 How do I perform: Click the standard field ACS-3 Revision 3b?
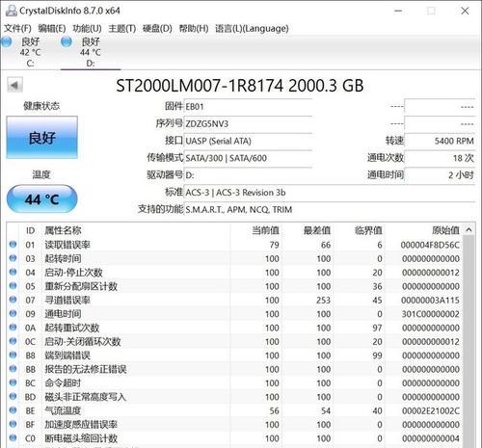tap(330, 193)
